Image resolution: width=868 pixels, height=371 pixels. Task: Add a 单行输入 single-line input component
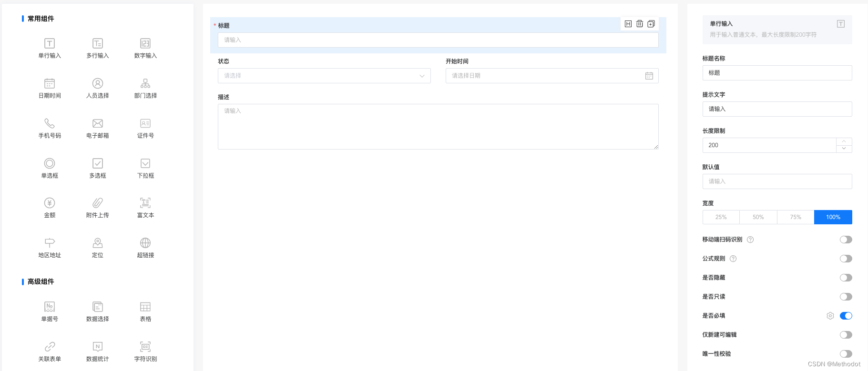pyautogui.click(x=50, y=49)
